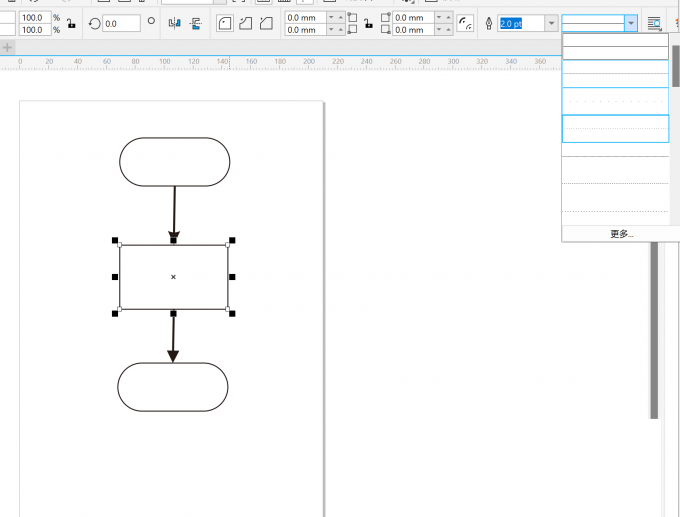The width and height of the screenshot is (680, 517).
Task: Click the mirror horizontally icon
Action: [x=175, y=23]
